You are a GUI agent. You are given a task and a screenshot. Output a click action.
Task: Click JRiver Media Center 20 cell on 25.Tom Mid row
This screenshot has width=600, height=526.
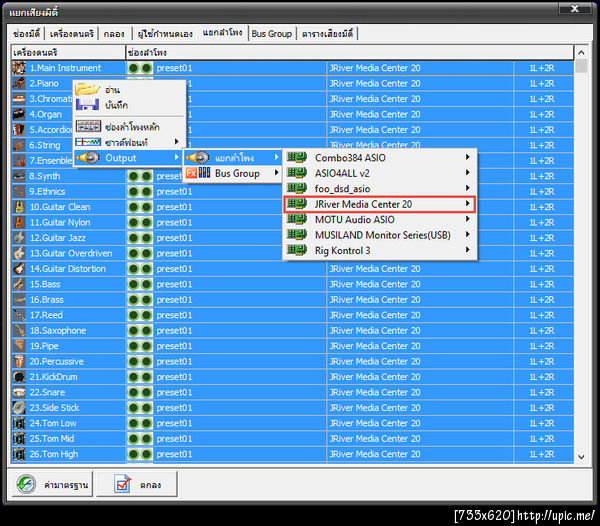(x=420, y=439)
